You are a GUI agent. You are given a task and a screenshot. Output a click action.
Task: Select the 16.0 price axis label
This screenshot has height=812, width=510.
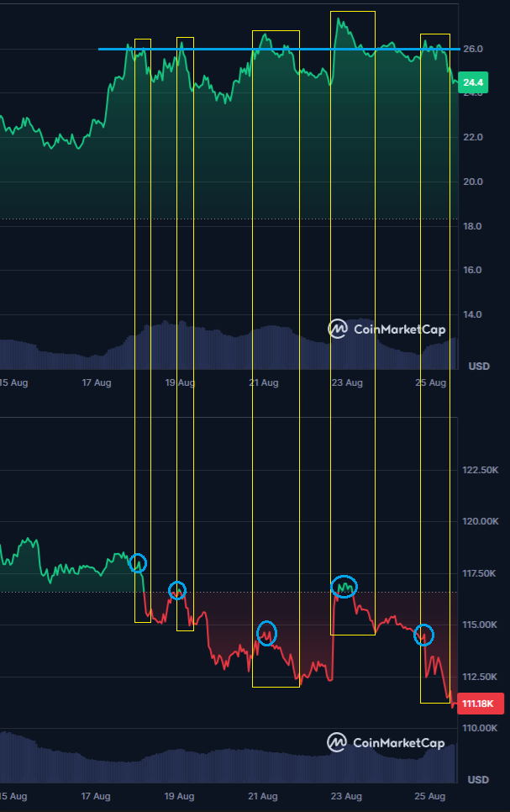coord(473,271)
